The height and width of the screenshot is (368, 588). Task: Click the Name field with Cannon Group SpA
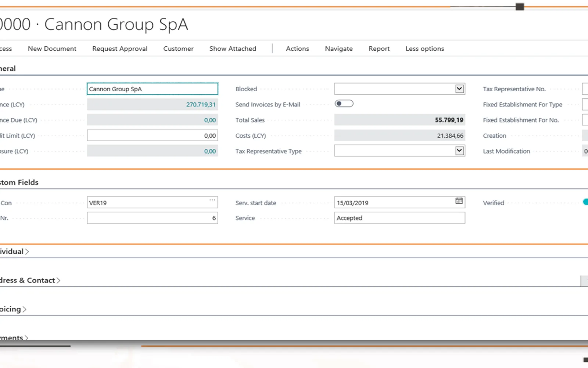tap(153, 89)
